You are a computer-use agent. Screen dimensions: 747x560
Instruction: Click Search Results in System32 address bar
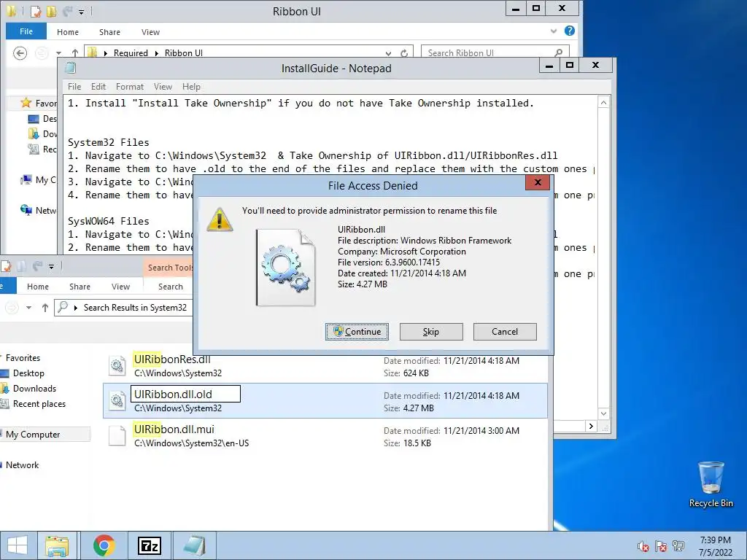click(x=135, y=308)
